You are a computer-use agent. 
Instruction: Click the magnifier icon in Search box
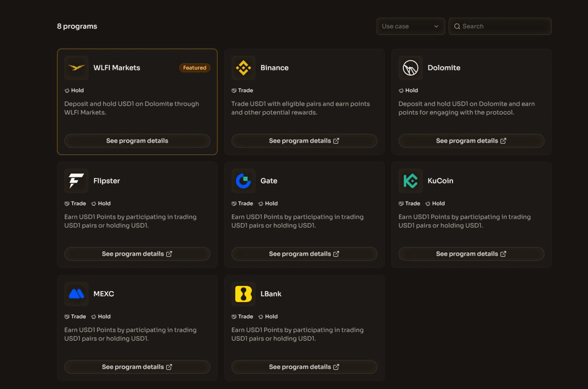[457, 26]
